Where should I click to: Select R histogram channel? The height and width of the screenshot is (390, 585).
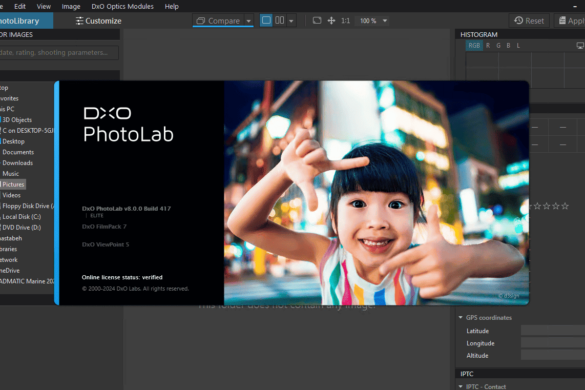pyautogui.click(x=488, y=46)
